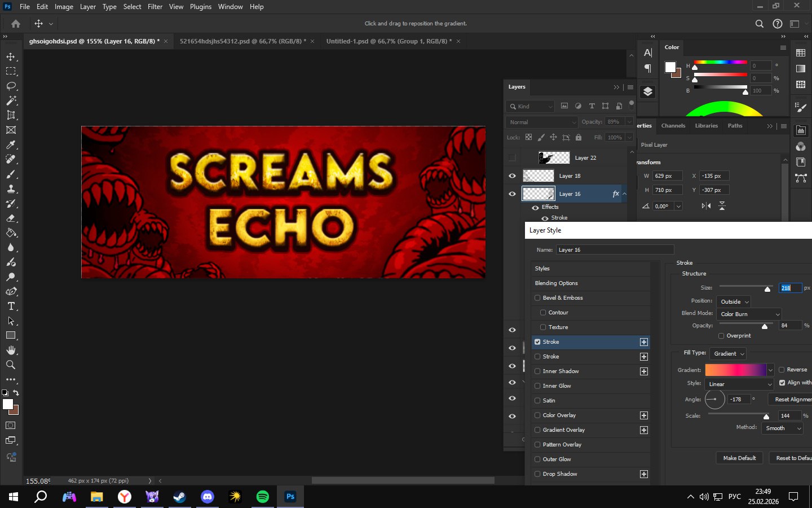Select the Zoom tool in toolbar
Viewport: 812px width, 508px height.
point(11,365)
